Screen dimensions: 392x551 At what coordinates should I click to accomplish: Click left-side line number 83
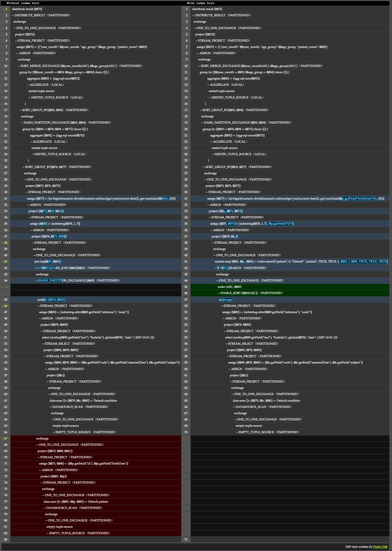pos(6,539)
